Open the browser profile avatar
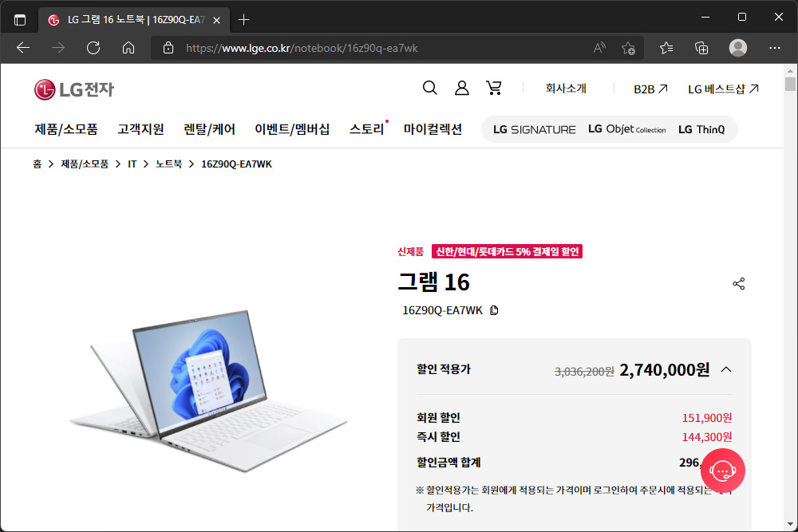798x532 pixels. click(738, 48)
